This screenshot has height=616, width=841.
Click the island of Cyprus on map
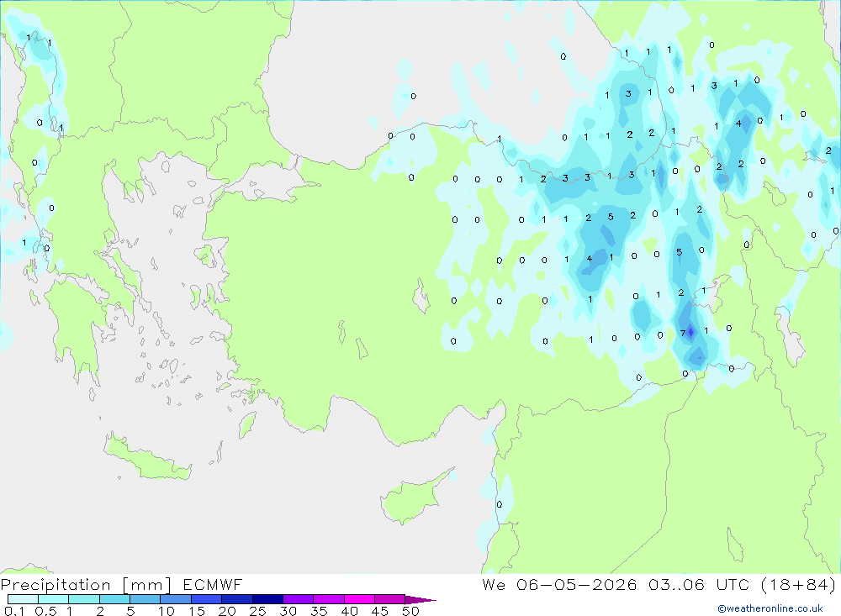click(x=410, y=500)
